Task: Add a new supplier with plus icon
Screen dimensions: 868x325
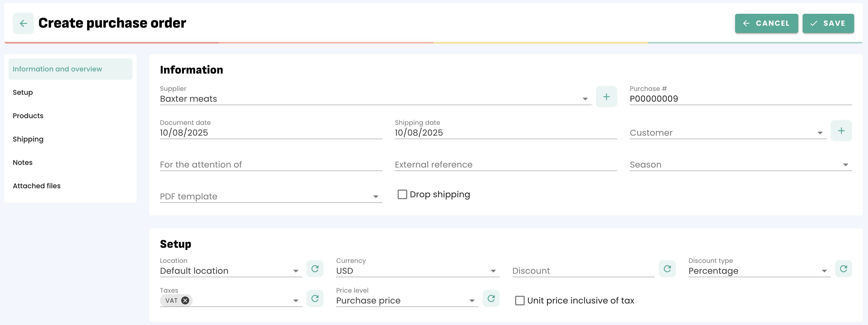Action: (606, 97)
